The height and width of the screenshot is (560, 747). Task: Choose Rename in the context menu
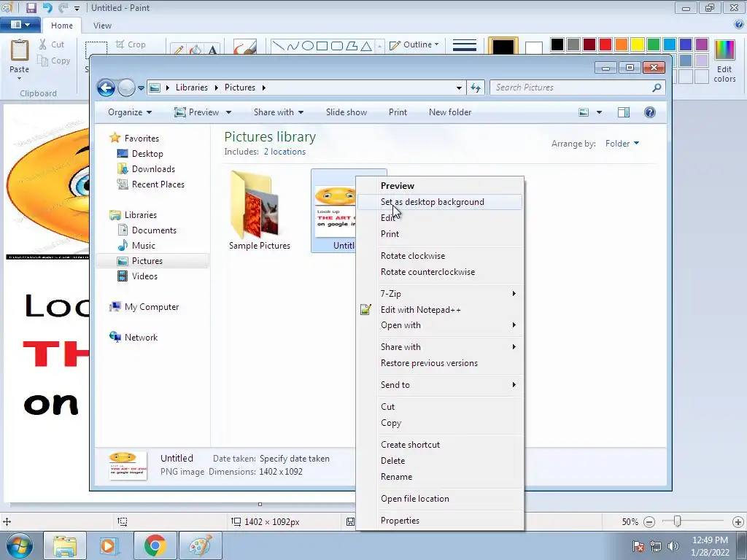click(439, 477)
